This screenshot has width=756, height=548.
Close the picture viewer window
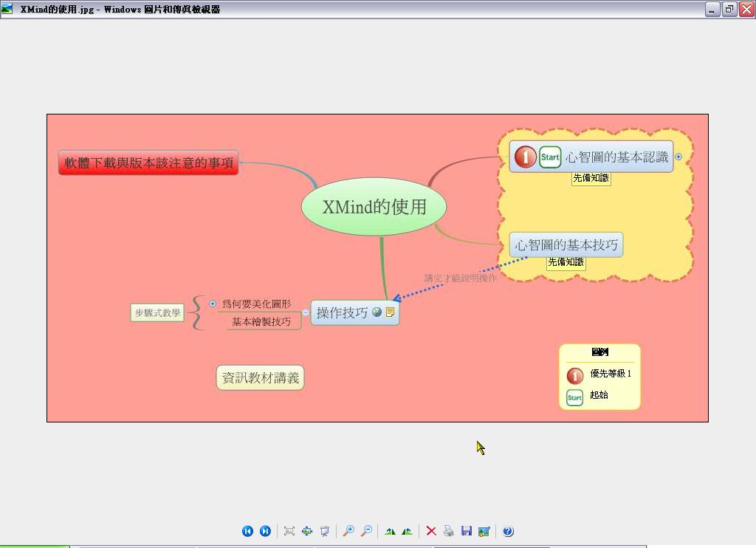pos(747,9)
